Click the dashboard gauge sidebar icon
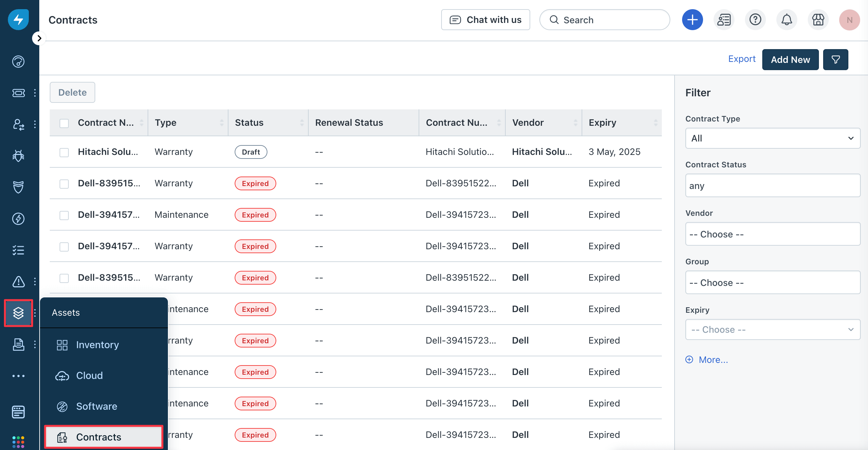The width and height of the screenshot is (868, 450). point(18,62)
